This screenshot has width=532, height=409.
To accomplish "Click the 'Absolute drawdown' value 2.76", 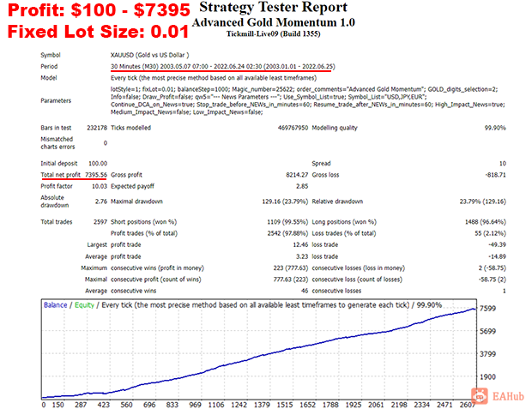I will [x=101, y=201].
